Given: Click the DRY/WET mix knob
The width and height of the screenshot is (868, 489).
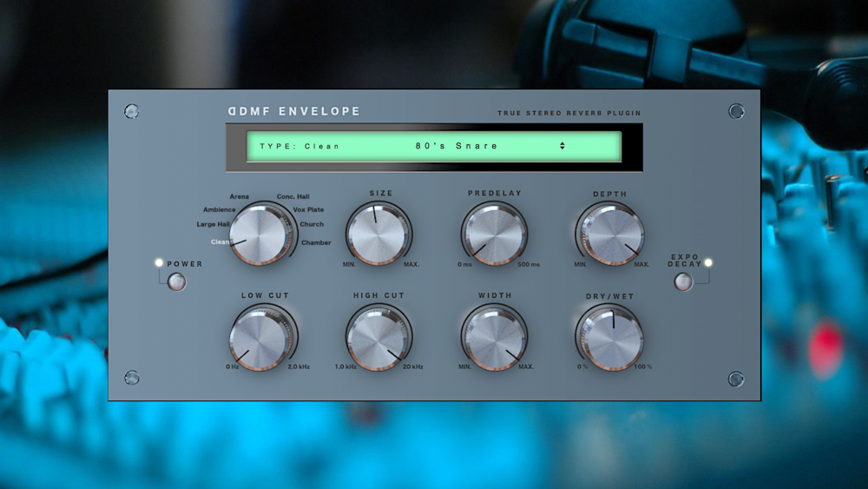Looking at the screenshot, I should coord(612,339).
